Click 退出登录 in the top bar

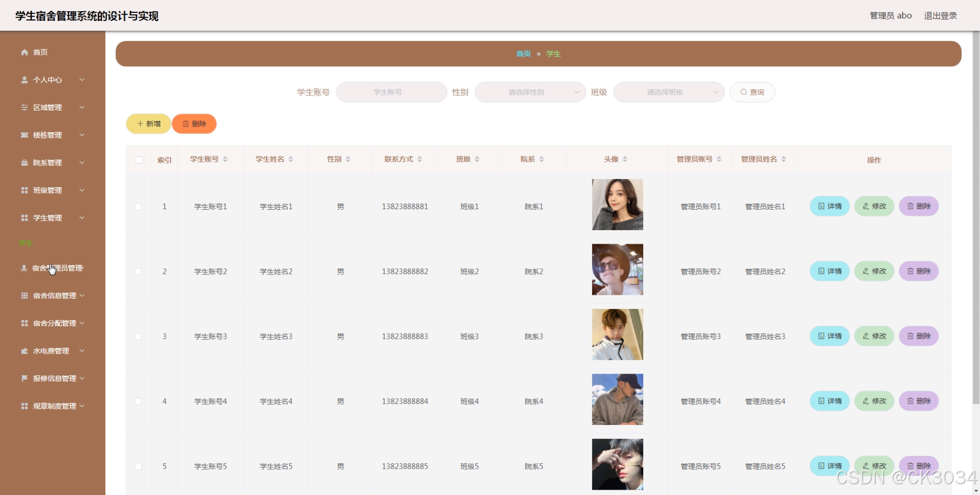point(940,15)
